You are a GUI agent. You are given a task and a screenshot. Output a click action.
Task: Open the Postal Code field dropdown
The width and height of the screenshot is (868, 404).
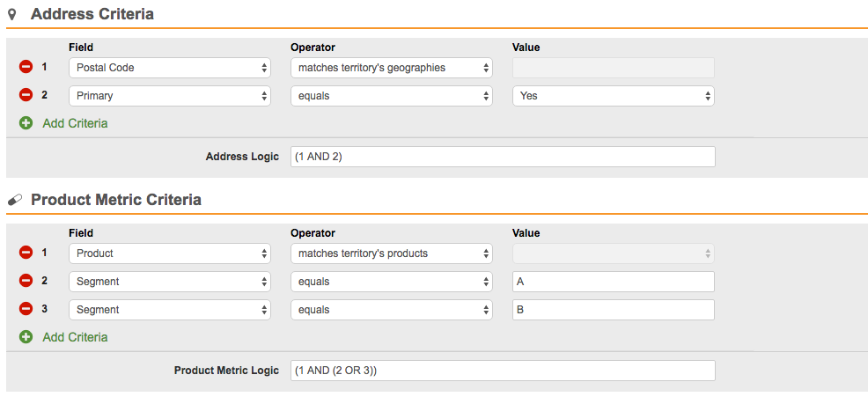[169, 68]
